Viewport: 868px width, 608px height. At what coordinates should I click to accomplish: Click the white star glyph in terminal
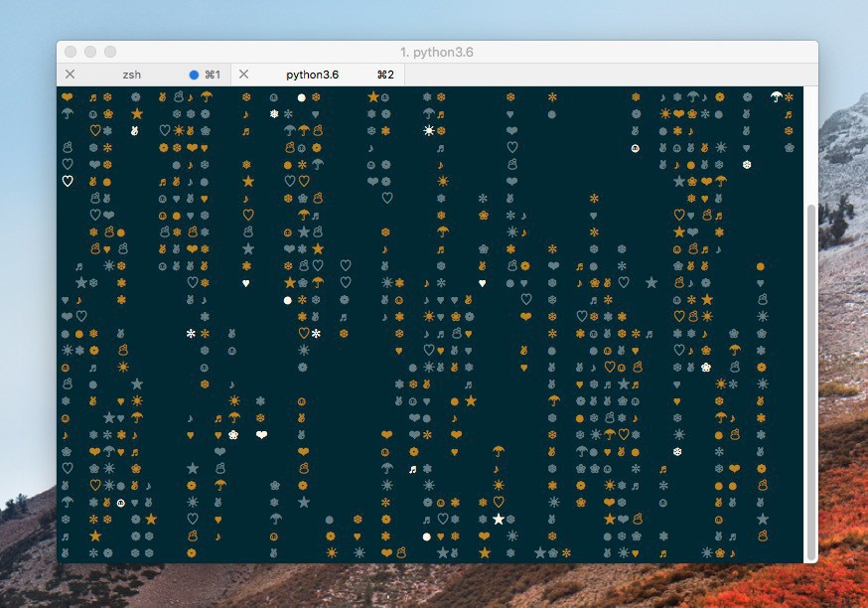[499, 519]
